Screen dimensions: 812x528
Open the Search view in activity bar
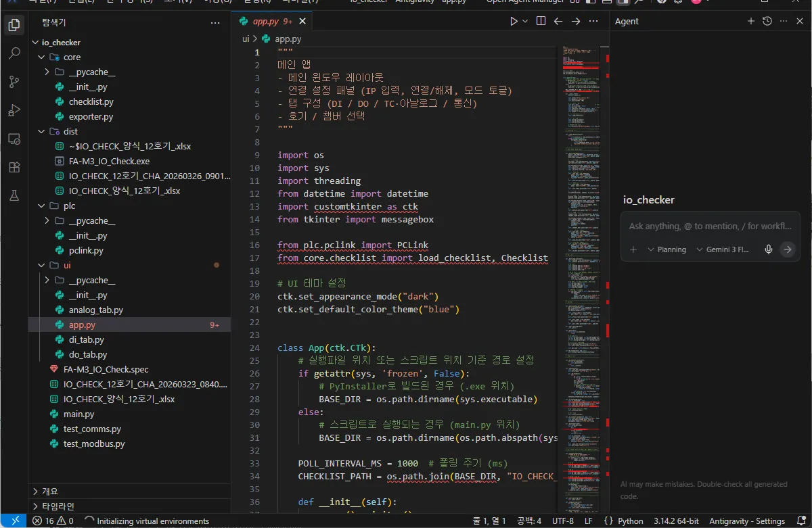(14, 53)
